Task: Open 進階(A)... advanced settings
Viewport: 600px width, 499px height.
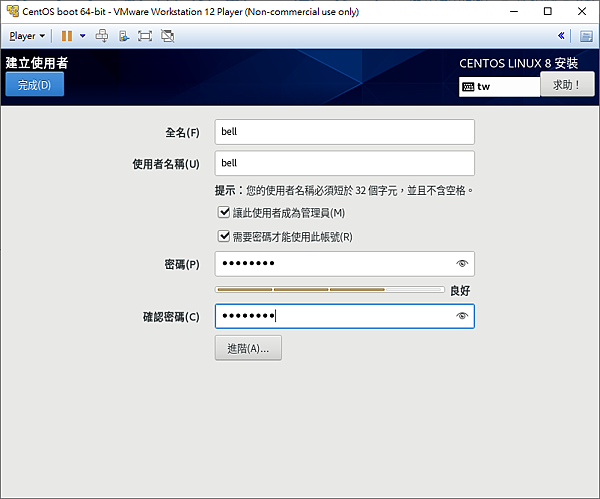Action: pos(248,348)
